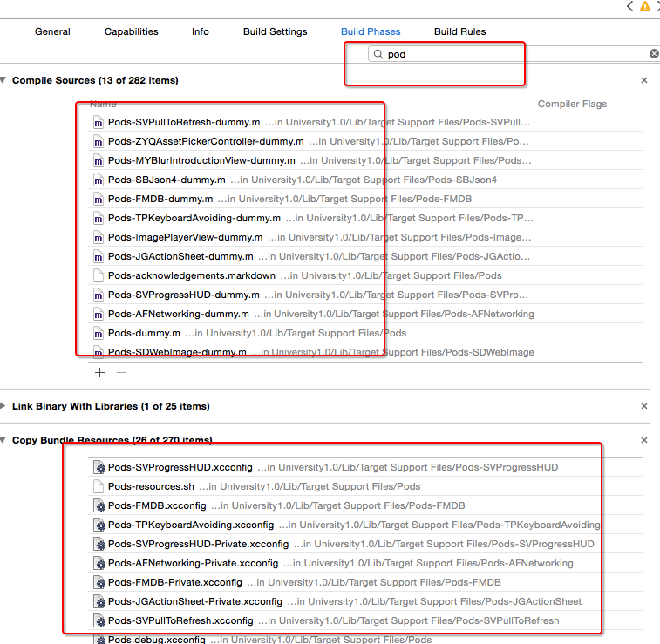Select the Build Phases tab

click(371, 31)
